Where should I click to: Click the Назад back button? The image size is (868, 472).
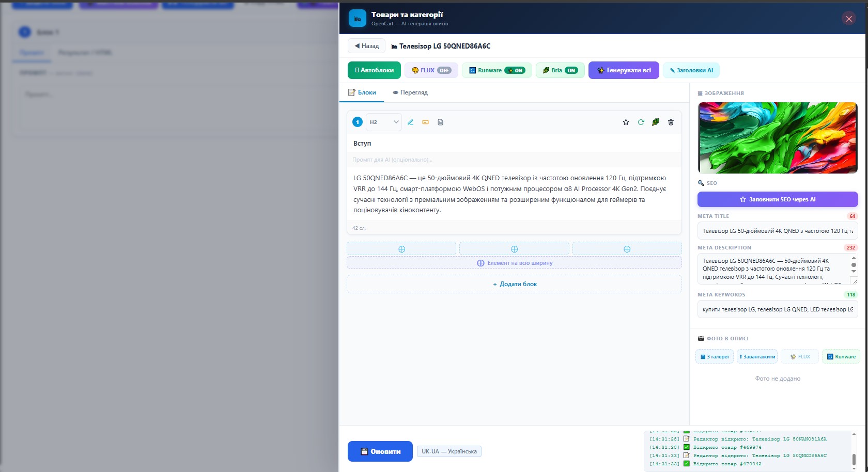[366, 46]
